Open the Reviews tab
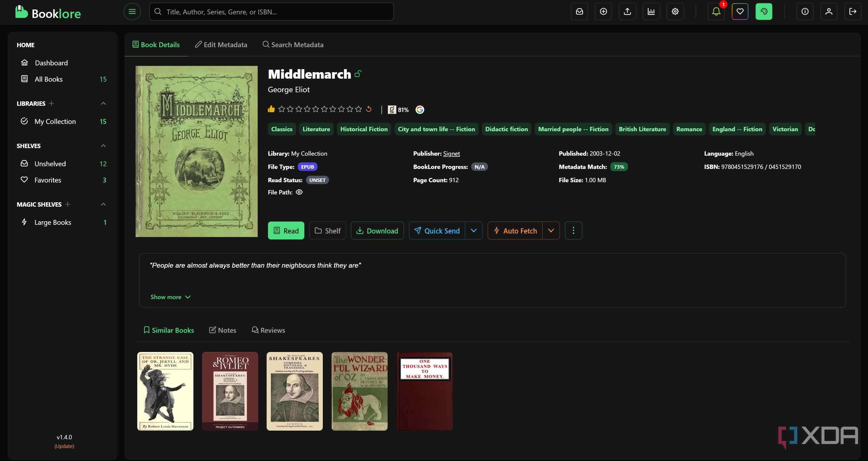The height and width of the screenshot is (461, 868). pyautogui.click(x=268, y=330)
